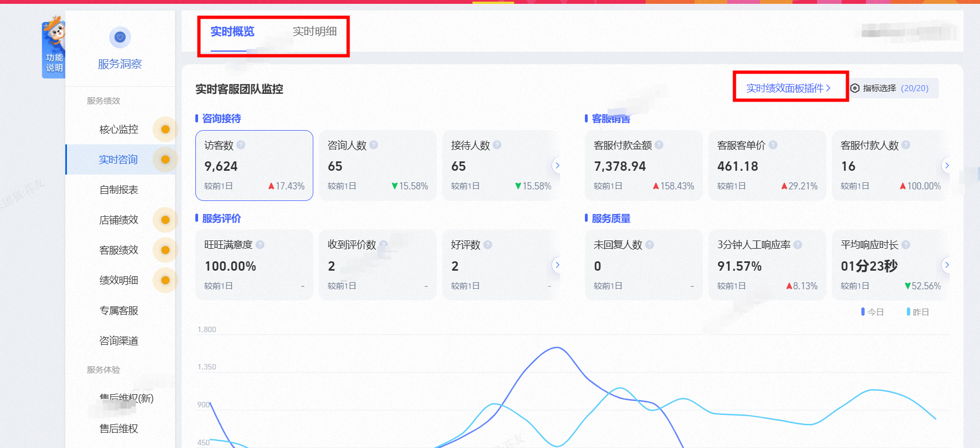Select the 咨询人数 metric card
The image size is (980, 448).
point(378,165)
